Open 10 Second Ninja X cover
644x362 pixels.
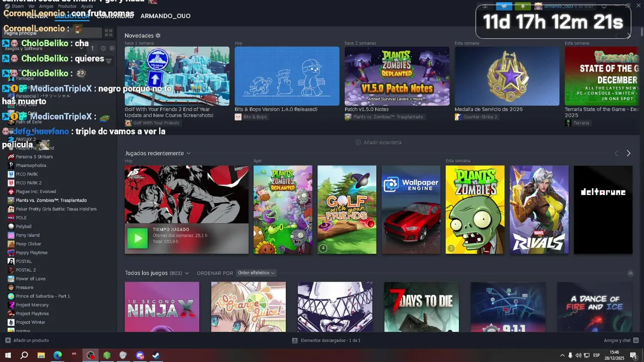[162, 307]
